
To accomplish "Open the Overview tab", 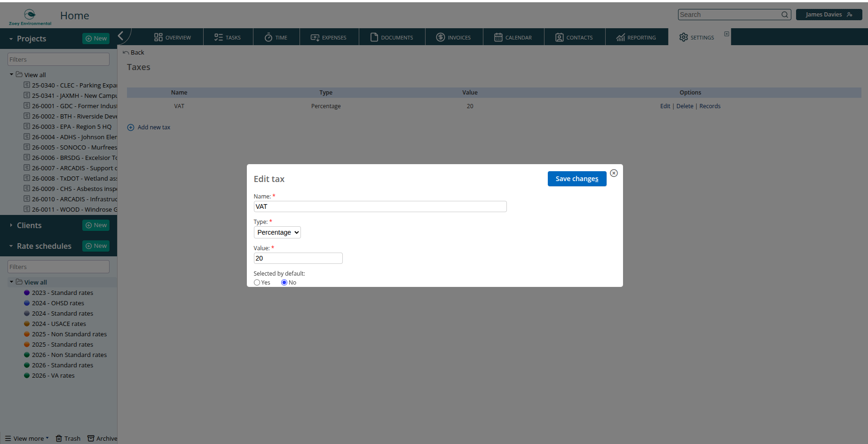I will [172, 37].
